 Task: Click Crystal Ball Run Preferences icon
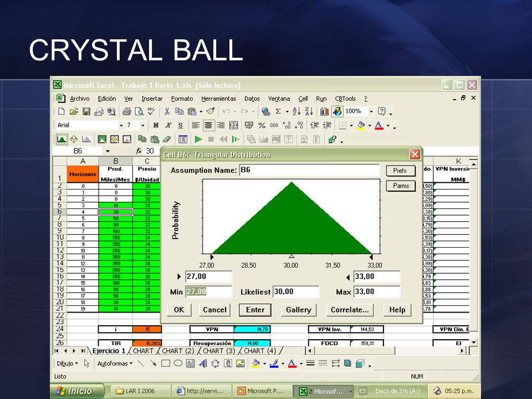[183, 139]
